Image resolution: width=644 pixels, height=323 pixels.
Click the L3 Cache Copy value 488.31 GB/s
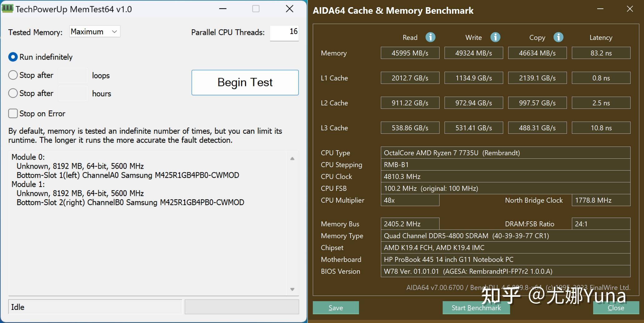tap(537, 128)
